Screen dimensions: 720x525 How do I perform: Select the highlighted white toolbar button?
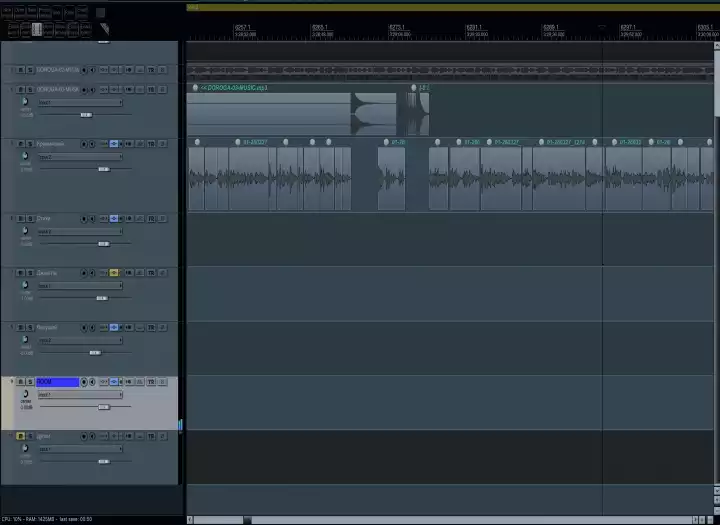(x=37, y=29)
